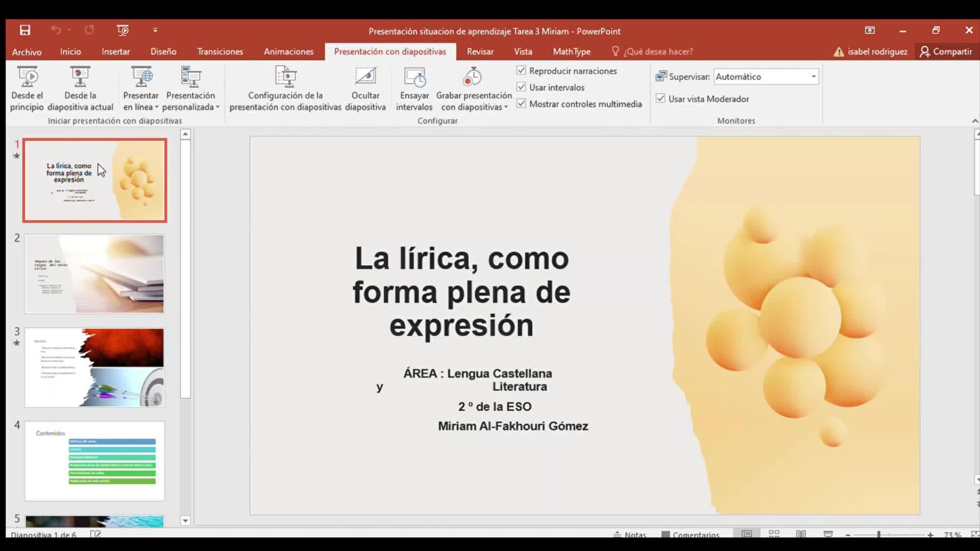This screenshot has width=980, height=551.
Task: Click the Reading view icon in status bar
Action: (x=801, y=534)
